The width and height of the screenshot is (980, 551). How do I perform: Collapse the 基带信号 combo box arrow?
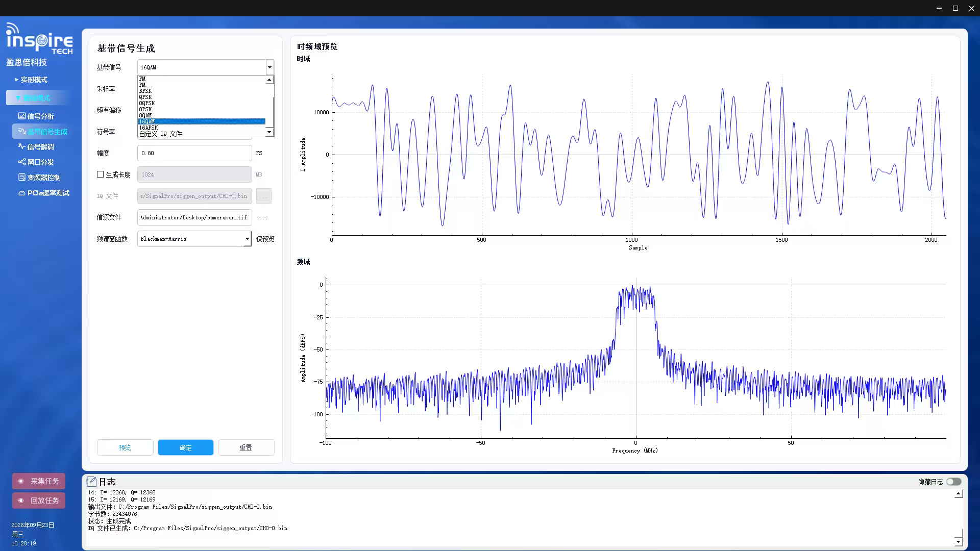[269, 67]
